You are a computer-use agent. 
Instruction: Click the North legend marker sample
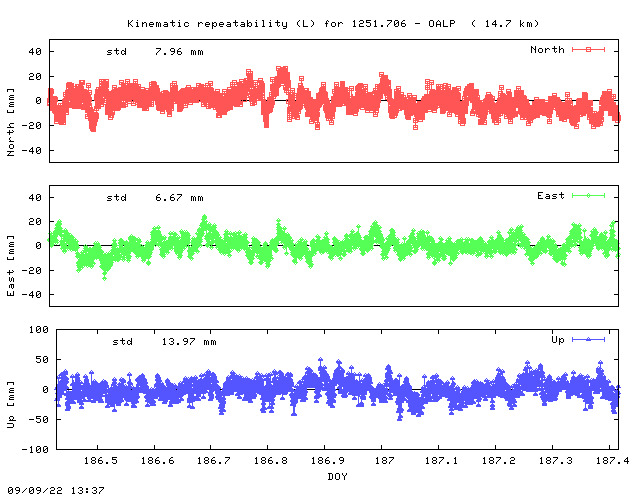coord(588,49)
